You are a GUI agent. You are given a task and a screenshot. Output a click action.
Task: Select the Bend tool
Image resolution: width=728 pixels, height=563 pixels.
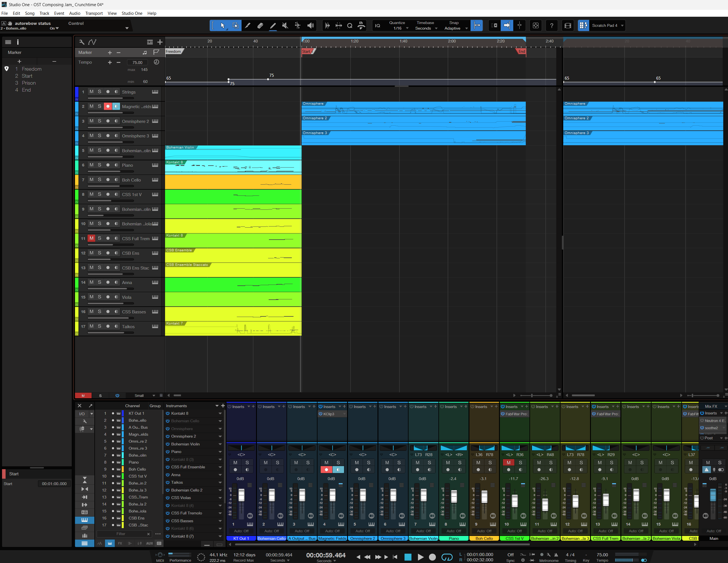[298, 25]
